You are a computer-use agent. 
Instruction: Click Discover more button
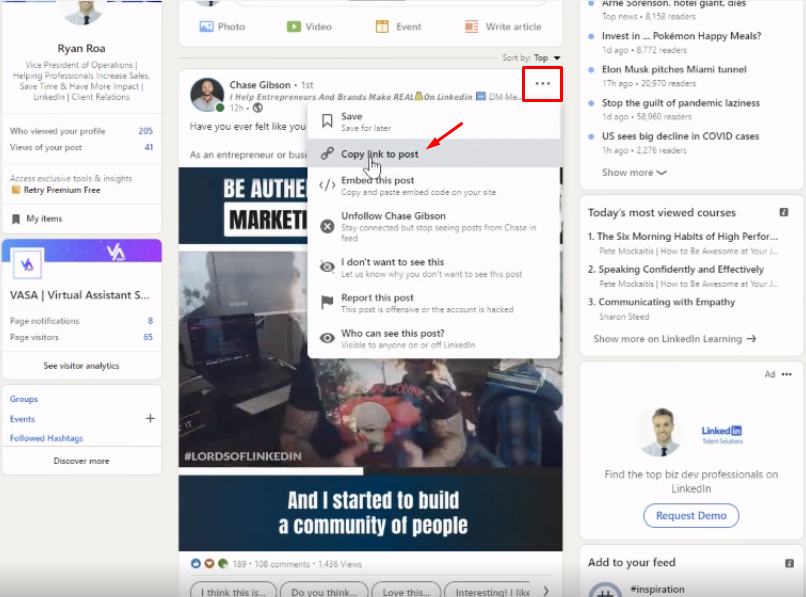point(81,461)
